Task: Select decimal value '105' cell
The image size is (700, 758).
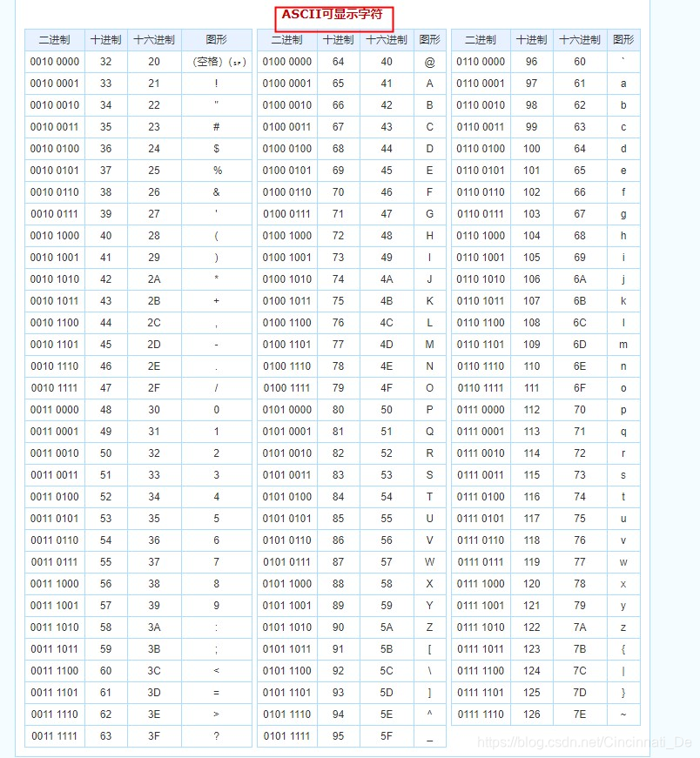Action: 532,258
